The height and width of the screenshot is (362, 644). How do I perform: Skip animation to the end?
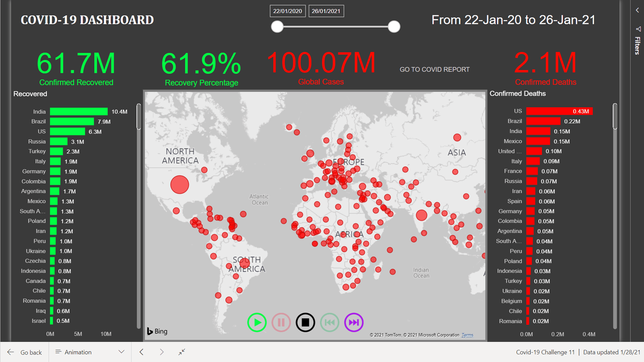[354, 322]
